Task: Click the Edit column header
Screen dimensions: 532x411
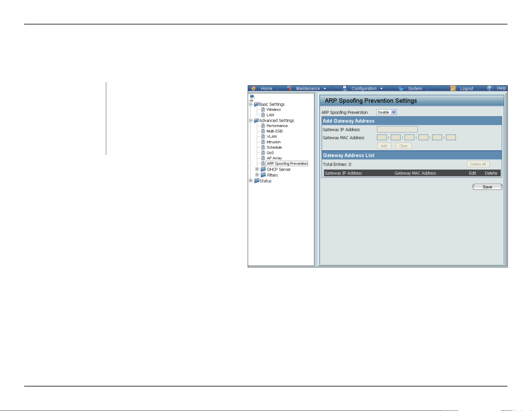Action: (x=473, y=173)
